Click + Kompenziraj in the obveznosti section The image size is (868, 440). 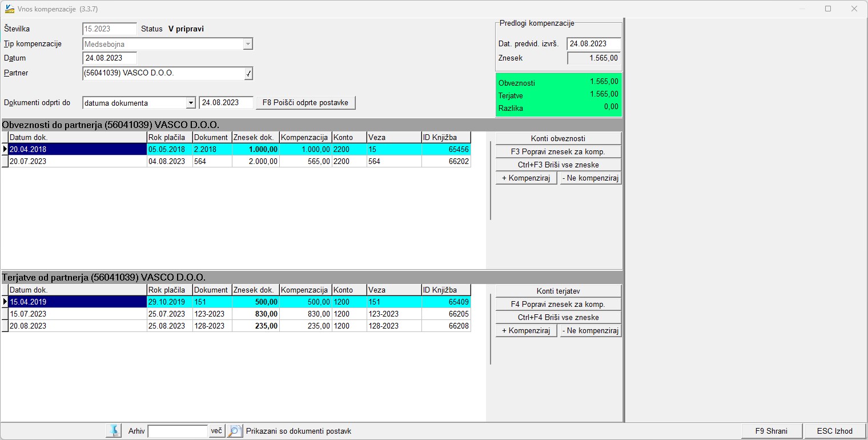click(x=526, y=178)
